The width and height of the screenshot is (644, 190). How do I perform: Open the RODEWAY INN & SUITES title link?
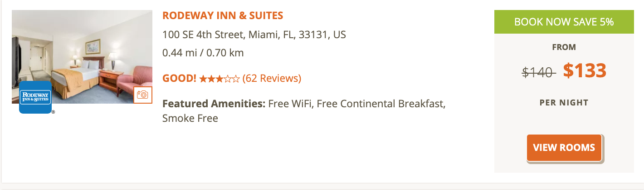pyautogui.click(x=223, y=15)
